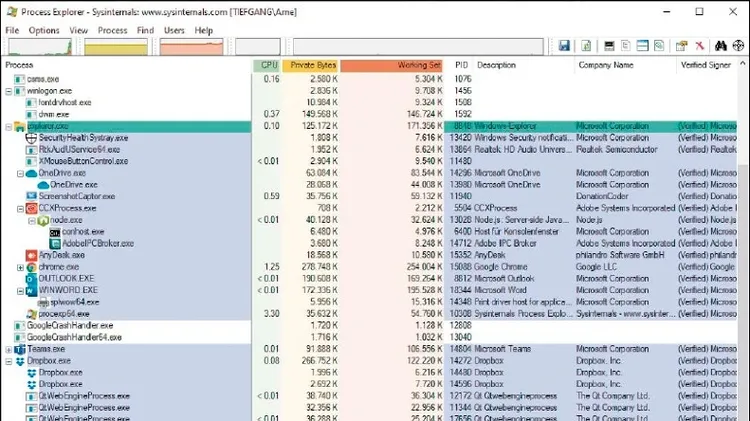Click the crosshair Find Window's Process icon
The height and width of the screenshot is (421, 750).
(739, 46)
